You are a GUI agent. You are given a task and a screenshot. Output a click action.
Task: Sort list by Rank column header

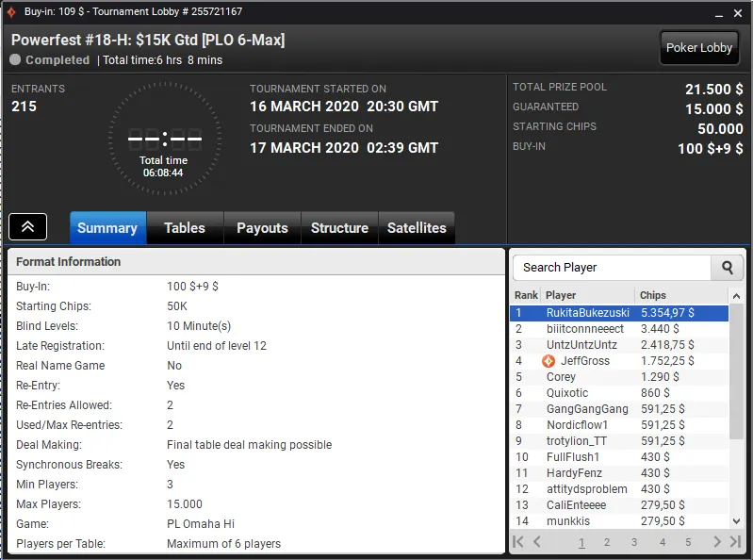[x=526, y=295]
